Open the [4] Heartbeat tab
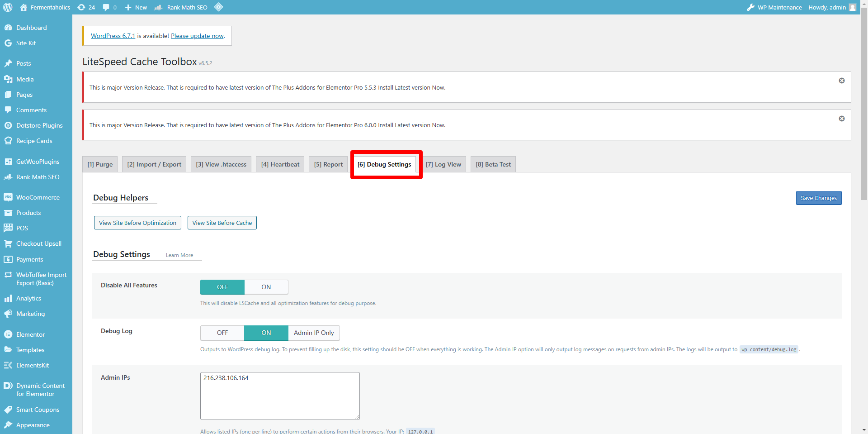868x434 pixels. 280,164
